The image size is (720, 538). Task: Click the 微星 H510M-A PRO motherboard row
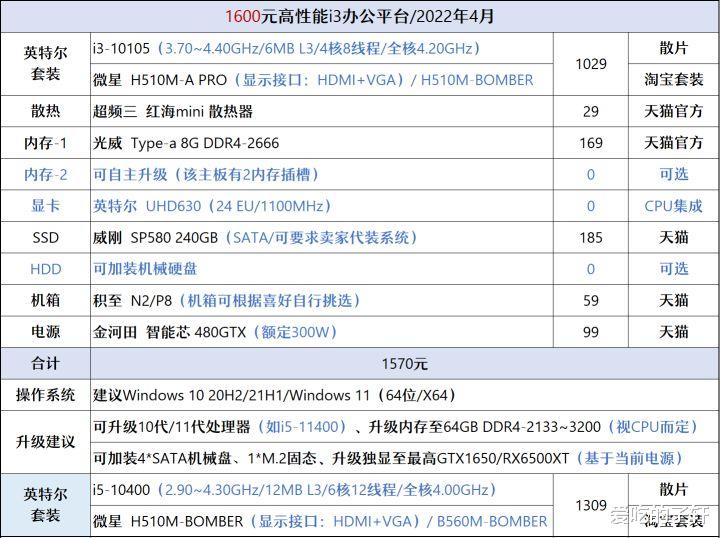coord(321,80)
